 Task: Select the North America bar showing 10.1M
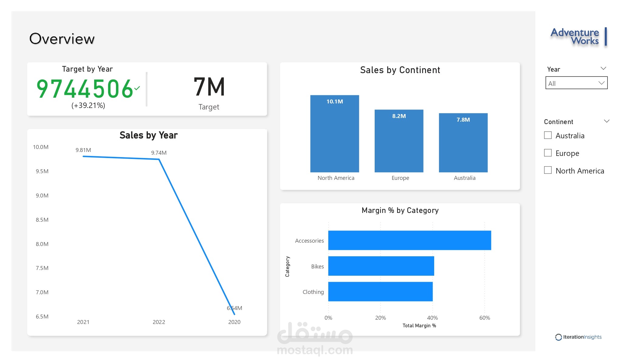click(334, 133)
